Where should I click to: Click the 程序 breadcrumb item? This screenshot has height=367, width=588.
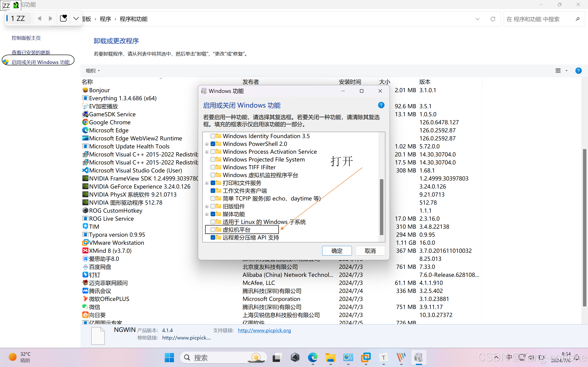105,19
